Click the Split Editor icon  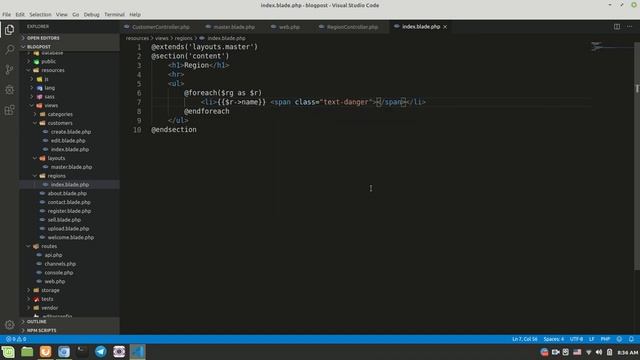617,27
